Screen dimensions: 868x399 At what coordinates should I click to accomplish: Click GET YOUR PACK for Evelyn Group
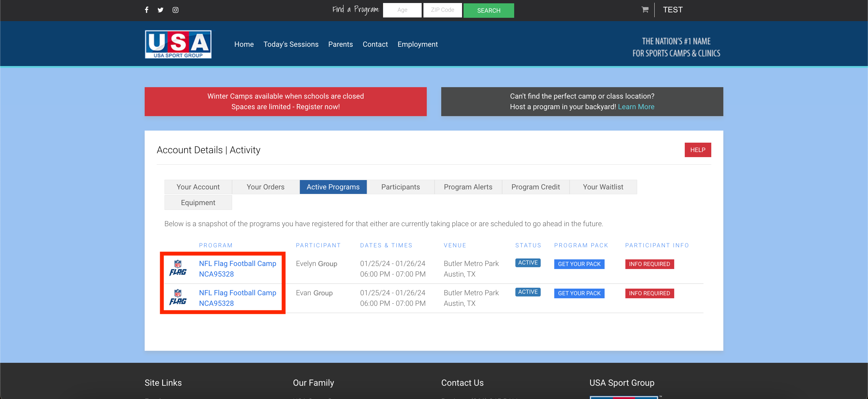point(579,264)
